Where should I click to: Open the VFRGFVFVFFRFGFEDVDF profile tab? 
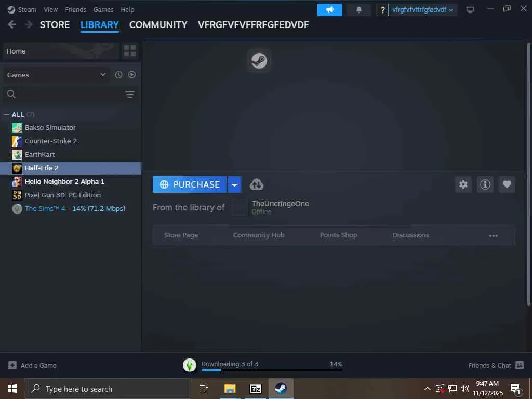click(253, 25)
